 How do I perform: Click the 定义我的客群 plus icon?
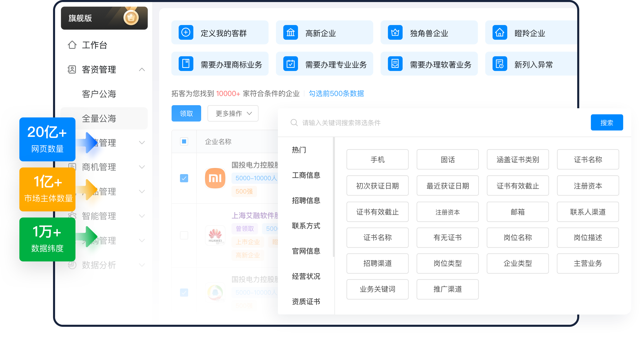point(186,32)
